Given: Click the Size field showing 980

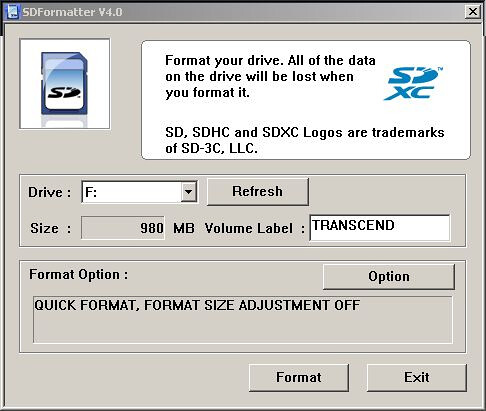Looking at the screenshot, I should coord(123,228).
